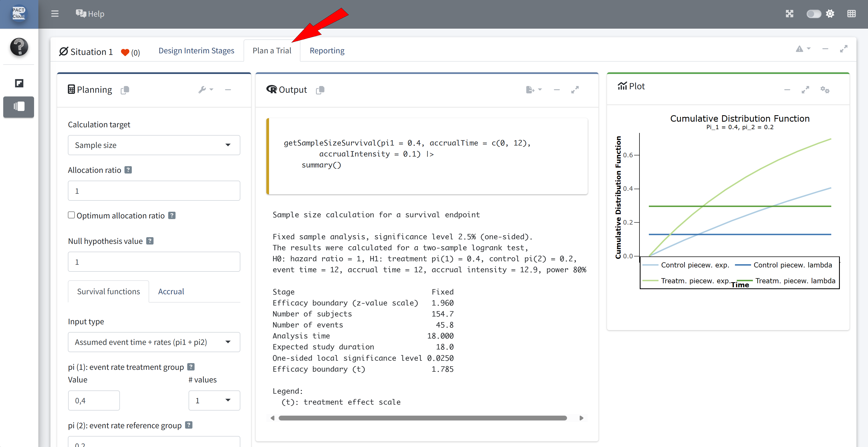Click the fullscreen arrows icon in top bar
Image resolution: width=868 pixels, height=447 pixels.
point(789,14)
